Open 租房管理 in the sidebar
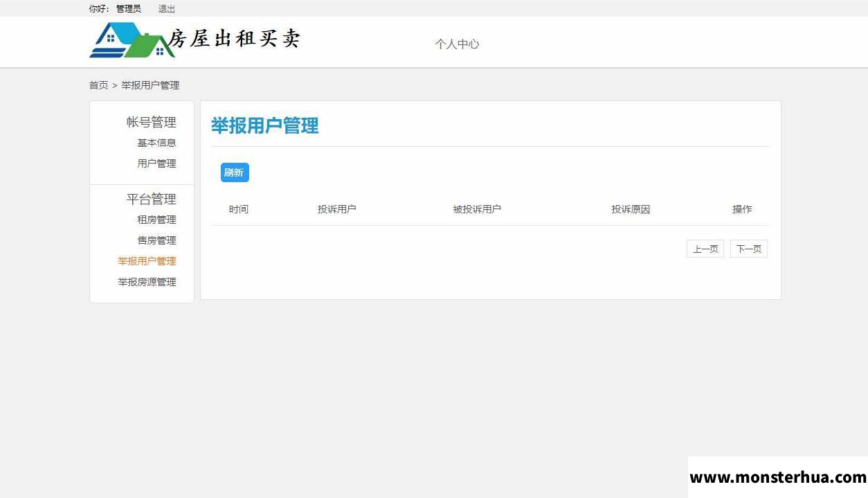The image size is (868, 498). (x=156, y=220)
